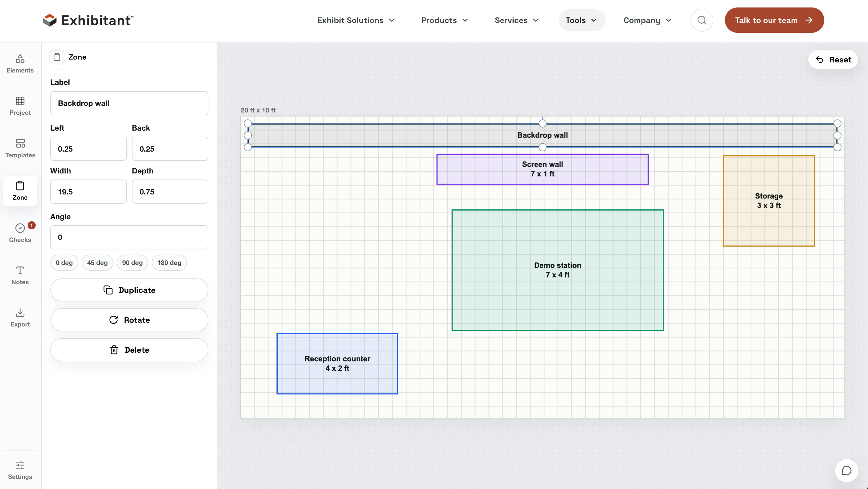
Task: Open the chat bubble widget
Action: point(846,471)
